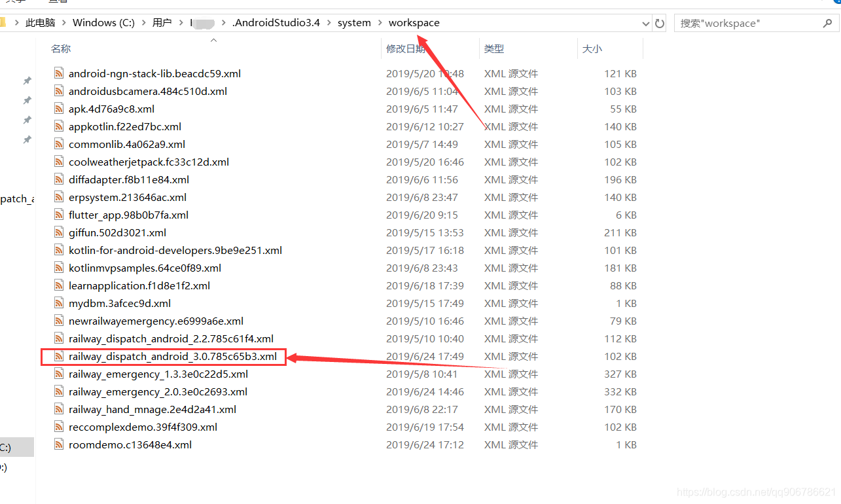
Task: Click the kotlinmvpsamples.64ce0f89.xml file icon
Action: [59, 268]
